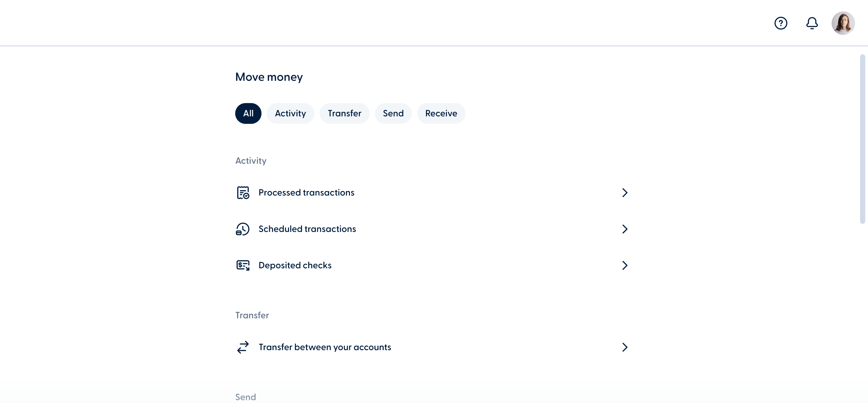Image resolution: width=868 pixels, height=403 pixels.
Task: Click the Transfer section label
Action: point(252,315)
